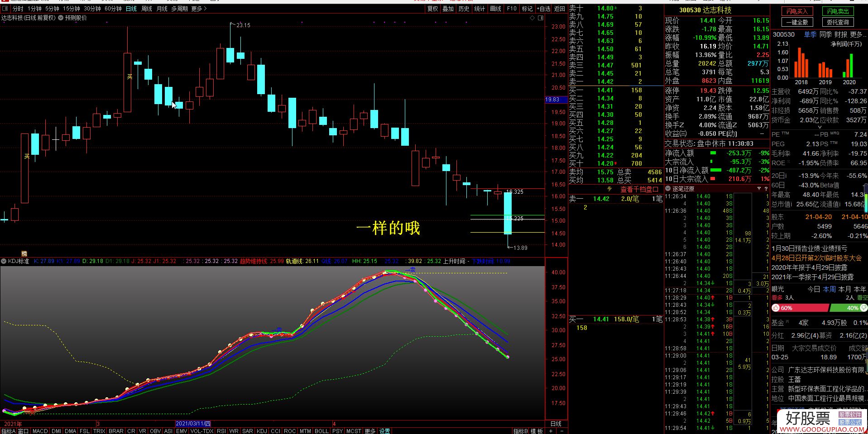Image resolution: width=868 pixels, height=434 pixels.
Task: Select the 财报 finance tab
Action: point(841,34)
